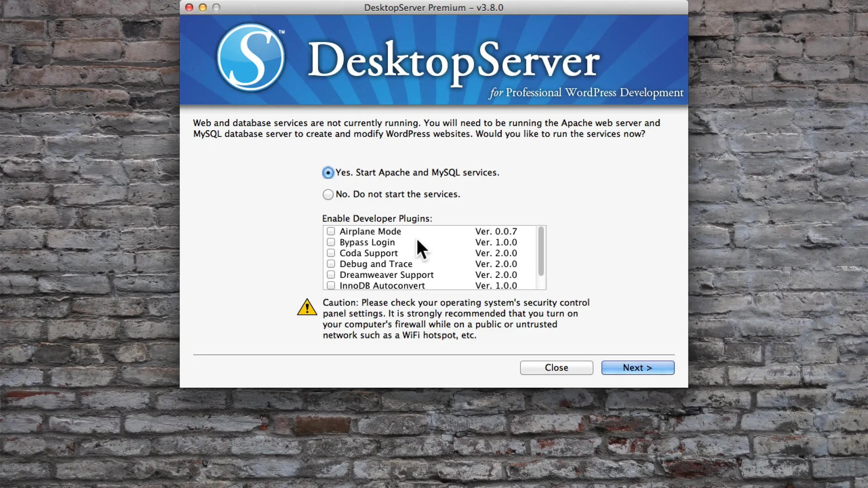Viewport: 868px width, 488px height.
Task: Click the gray zoom window button
Action: 217,8
